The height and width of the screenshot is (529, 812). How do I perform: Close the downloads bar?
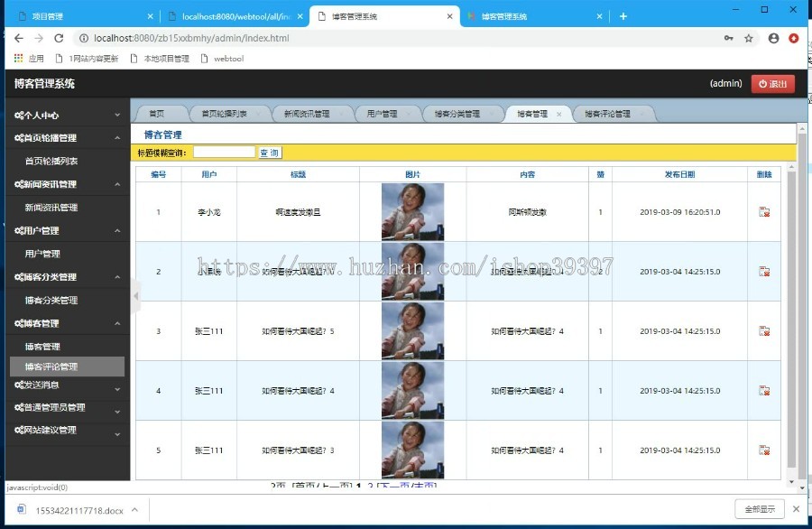click(796, 509)
